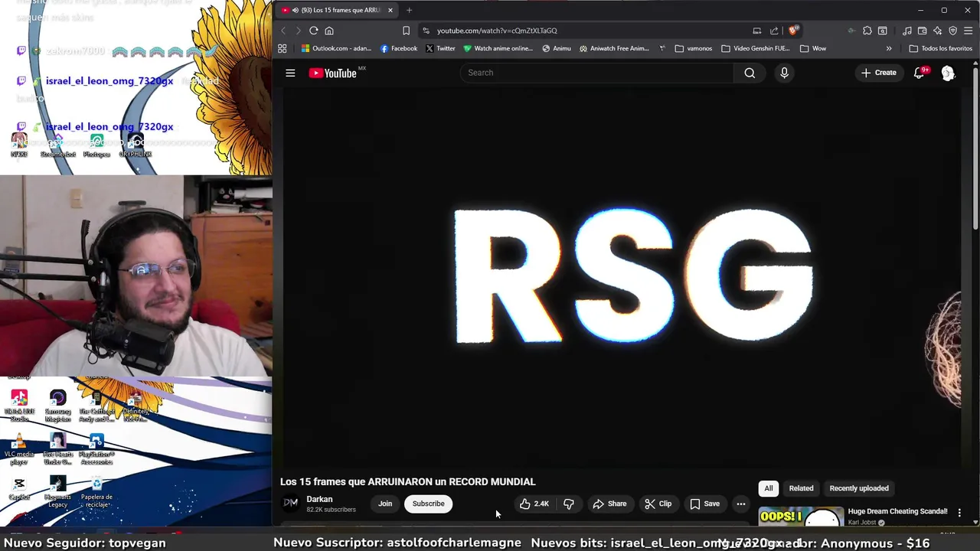Open options for Huge Dream Cheating Scandal video
Image resolution: width=980 pixels, height=551 pixels.
tap(959, 513)
